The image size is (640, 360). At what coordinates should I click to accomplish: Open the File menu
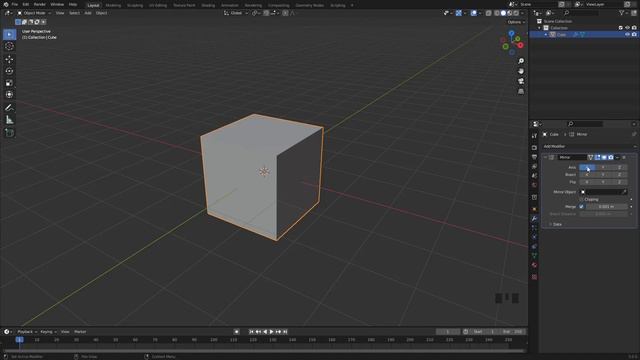pos(15,4)
